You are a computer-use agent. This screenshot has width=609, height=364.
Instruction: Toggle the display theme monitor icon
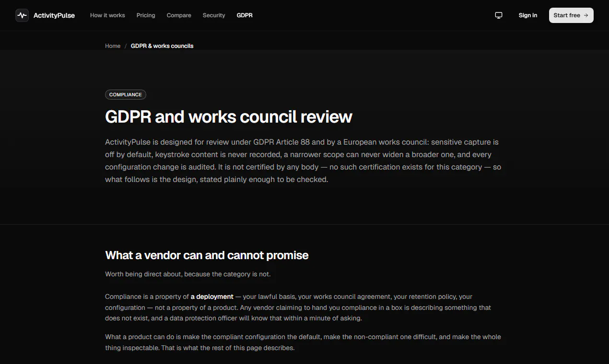[x=499, y=15]
